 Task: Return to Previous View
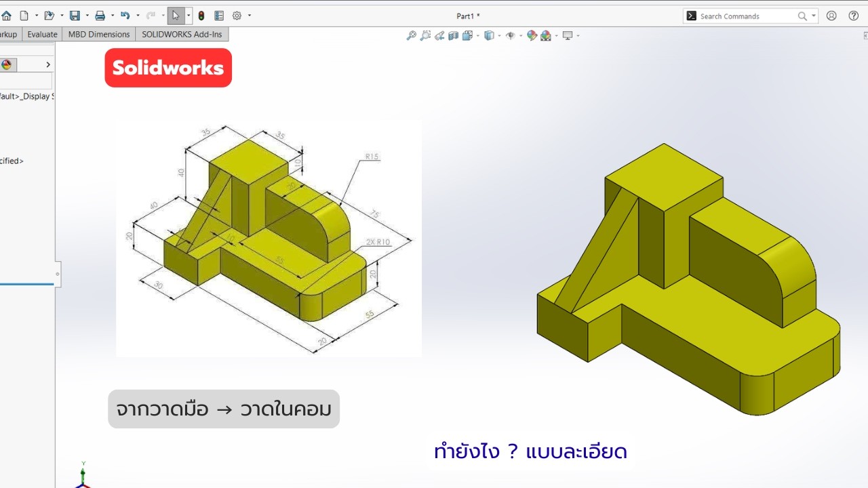pos(439,36)
